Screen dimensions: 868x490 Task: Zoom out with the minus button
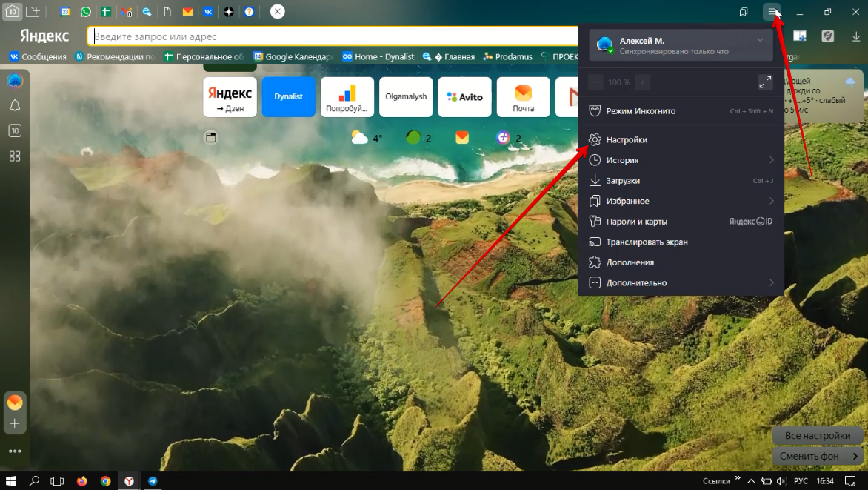click(595, 82)
